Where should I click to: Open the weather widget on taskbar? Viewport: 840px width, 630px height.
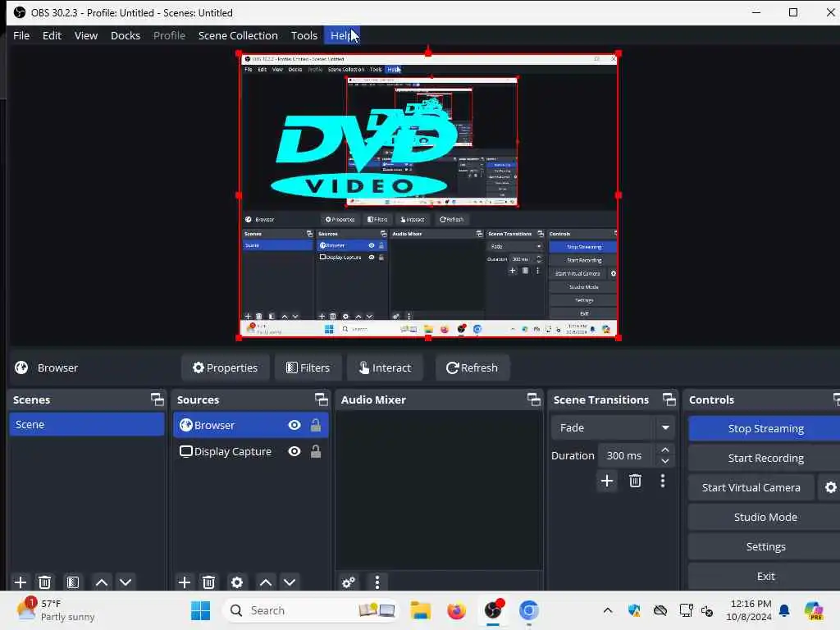point(55,610)
